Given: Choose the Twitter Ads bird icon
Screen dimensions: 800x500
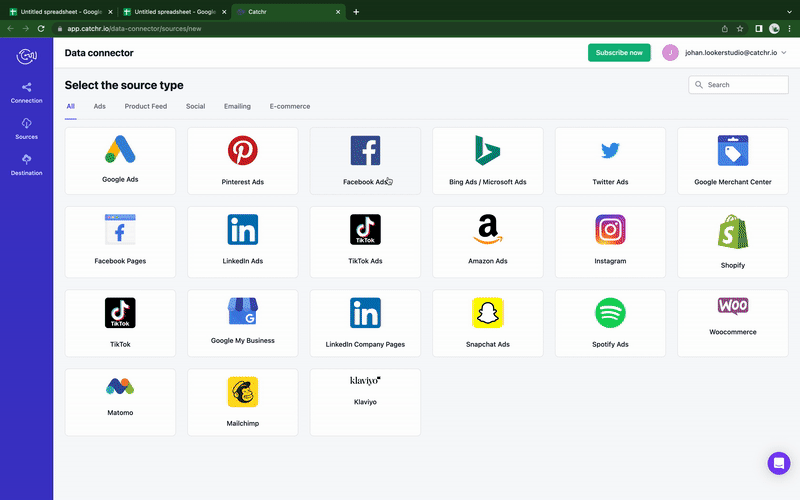Looking at the screenshot, I should (x=610, y=151).
